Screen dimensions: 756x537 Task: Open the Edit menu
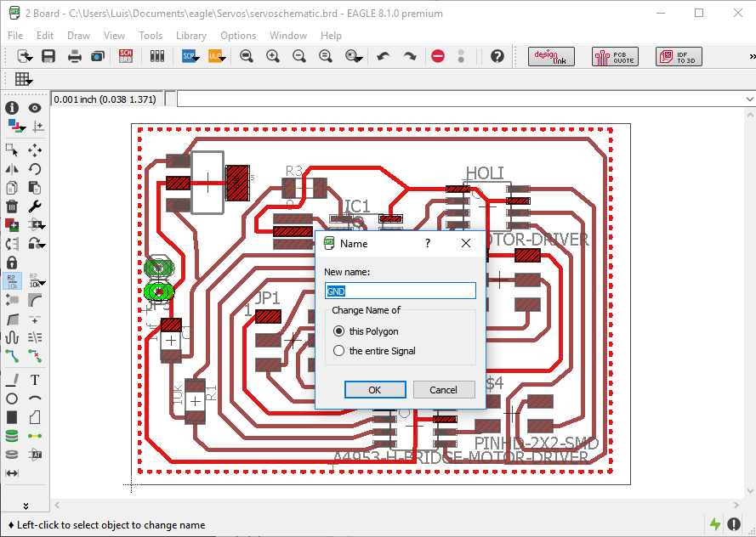click(45, 36)
